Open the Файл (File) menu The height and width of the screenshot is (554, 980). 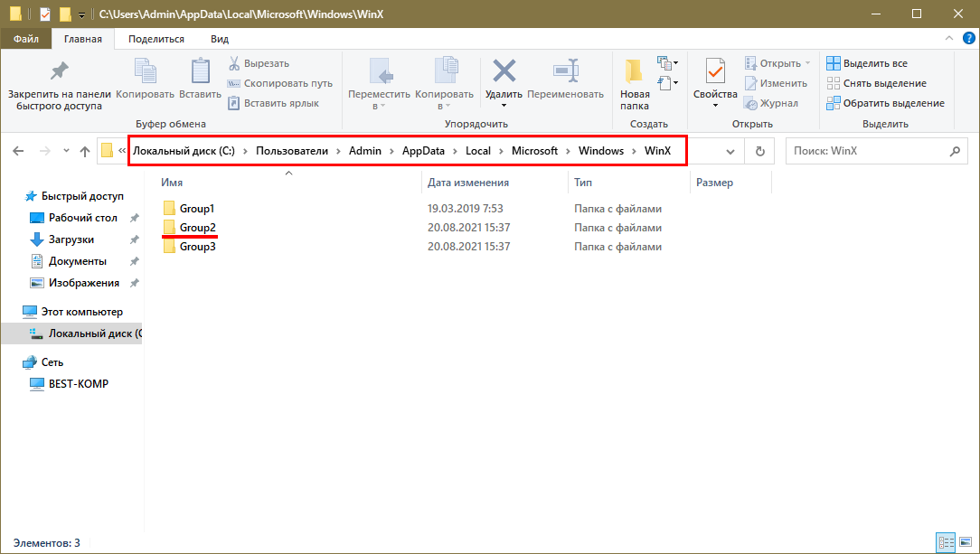point(25,39)
